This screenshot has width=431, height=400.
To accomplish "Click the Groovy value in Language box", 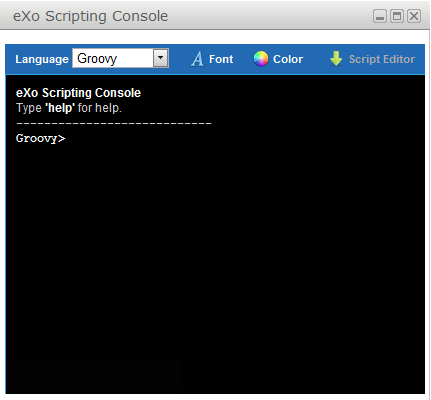I will [x=97, y=59].
